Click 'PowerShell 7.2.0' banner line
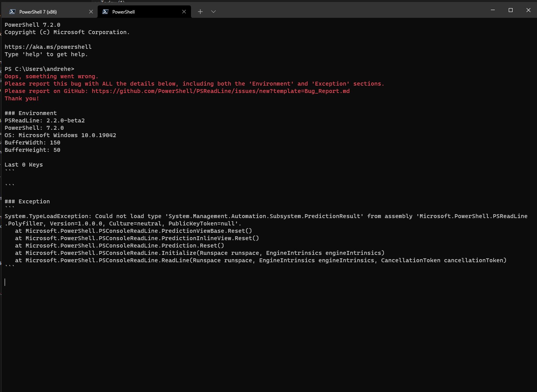 (x=33, y=25)
